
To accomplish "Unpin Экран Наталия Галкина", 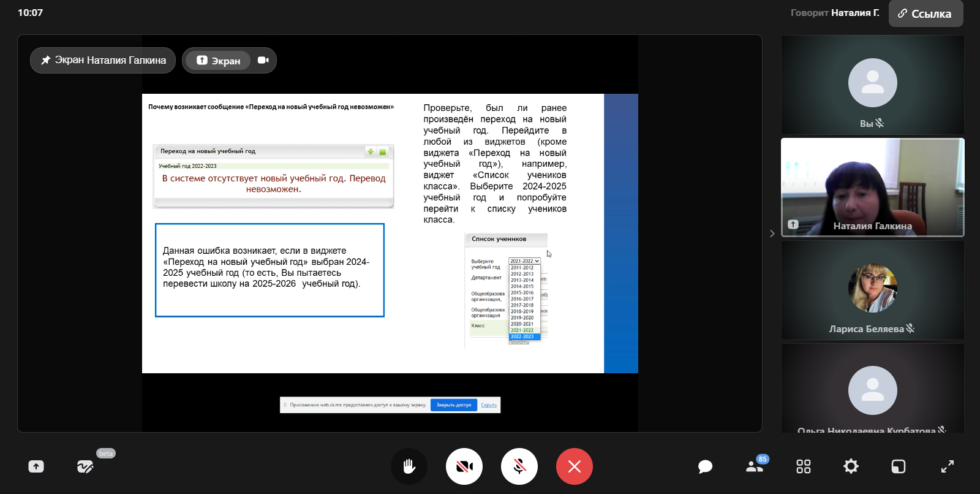I will 103,60.
